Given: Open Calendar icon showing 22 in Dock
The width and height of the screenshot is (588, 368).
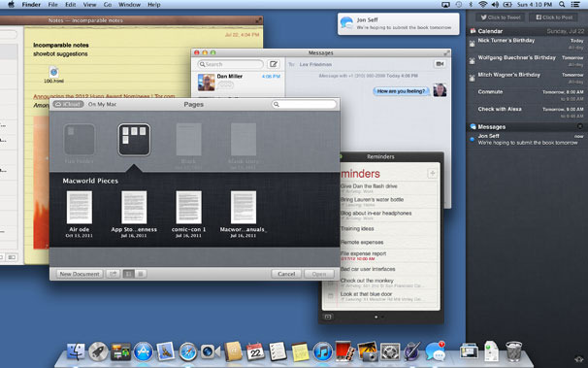Looking at the screenshot, I should [255, 351].
